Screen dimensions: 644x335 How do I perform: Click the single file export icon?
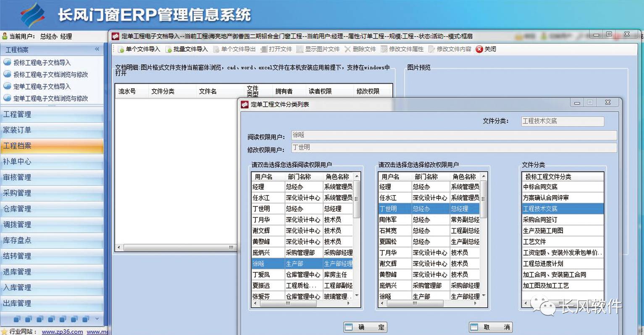(x=216, y=50)
